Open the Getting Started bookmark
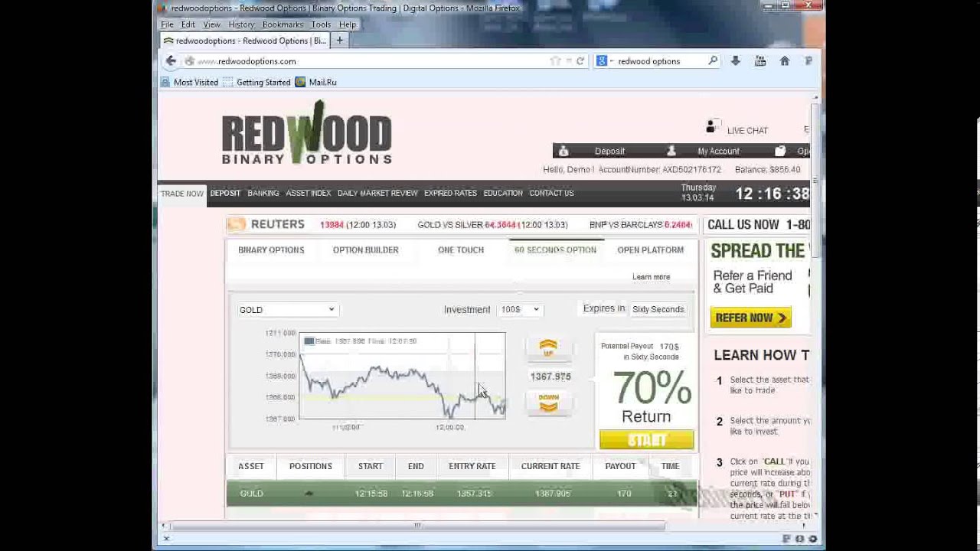 point(256,82)
